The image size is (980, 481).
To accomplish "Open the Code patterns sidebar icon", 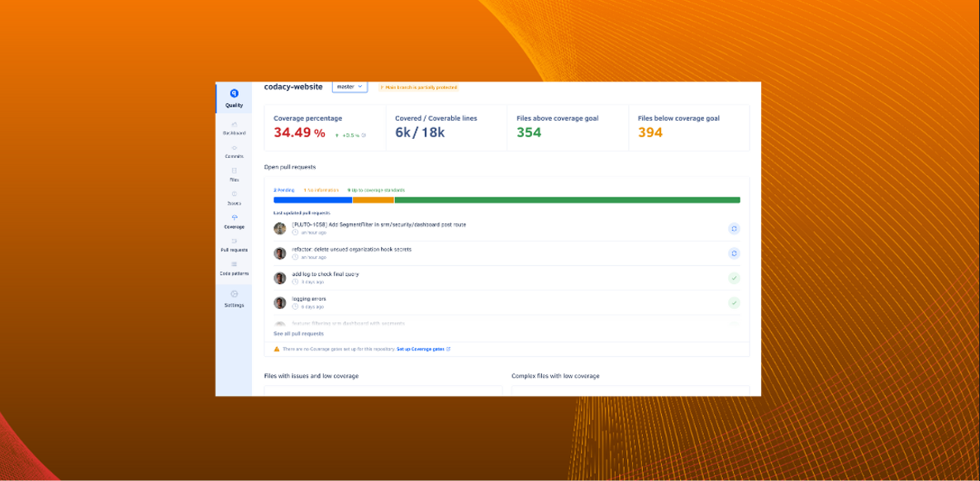I will (x=235, y=264).
